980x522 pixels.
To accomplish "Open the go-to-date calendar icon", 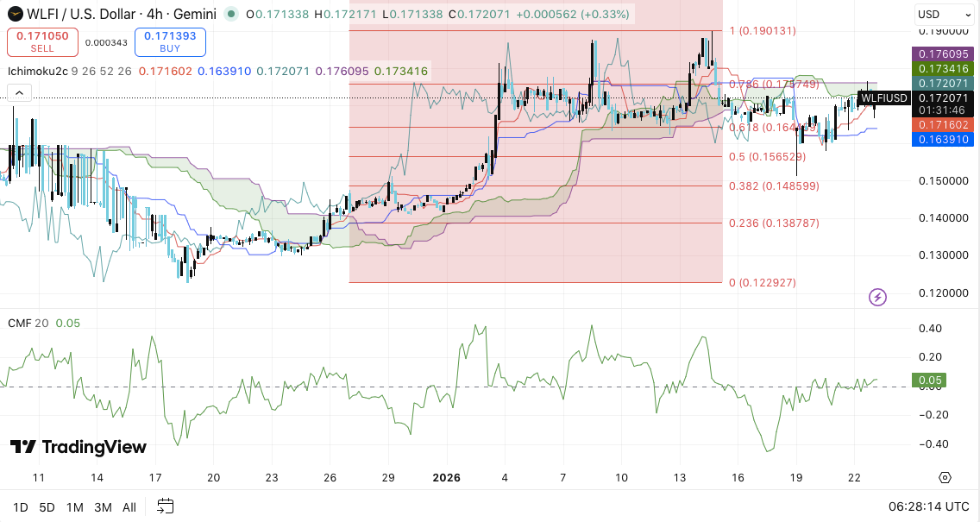I will [x=166, y=507].
